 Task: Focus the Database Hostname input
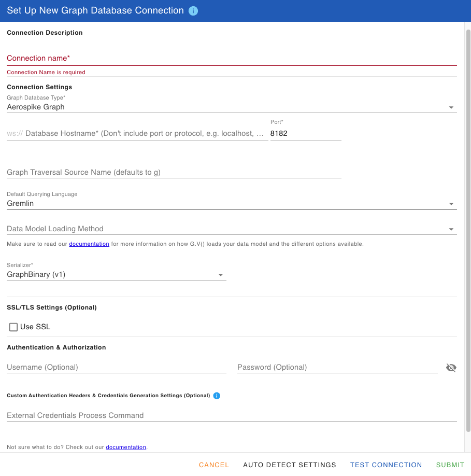coord(145,134)
